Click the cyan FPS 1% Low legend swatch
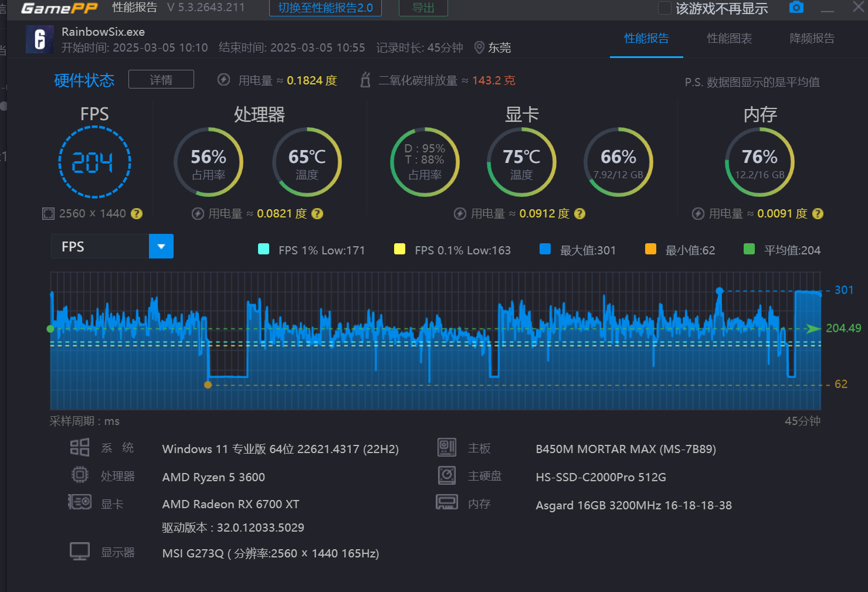Viewport: 868px width, 592px height. pos(264,249)
